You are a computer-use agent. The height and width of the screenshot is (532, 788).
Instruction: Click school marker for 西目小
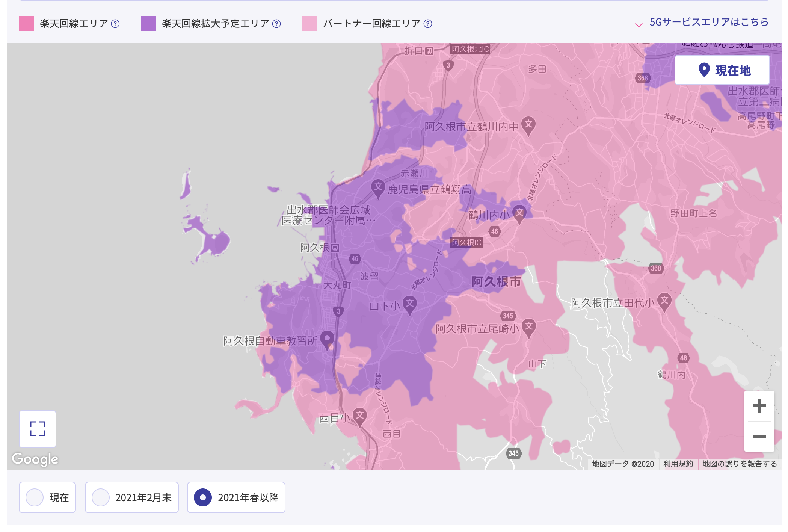click(360, 417)
